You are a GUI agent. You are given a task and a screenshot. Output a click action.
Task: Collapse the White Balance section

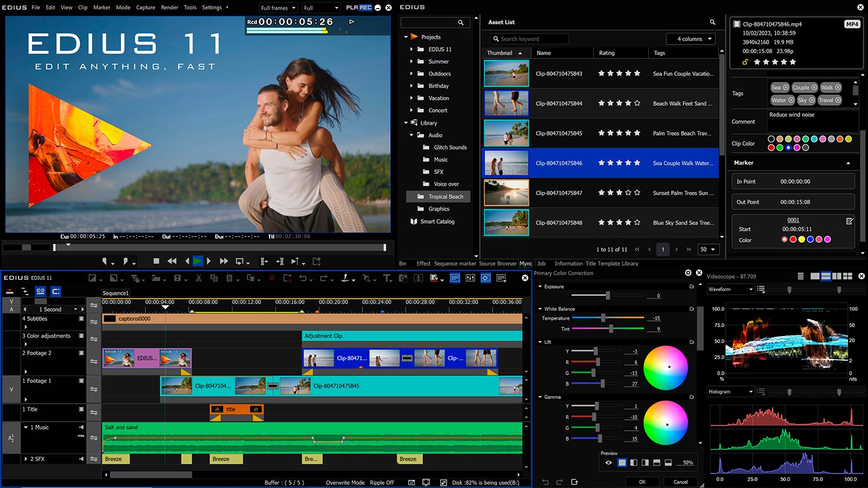(540, 309)
